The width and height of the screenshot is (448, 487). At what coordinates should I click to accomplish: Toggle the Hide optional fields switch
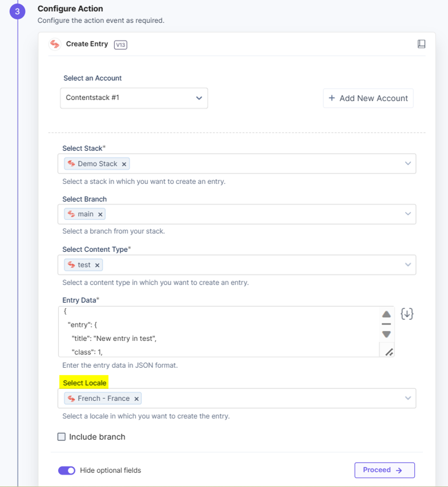67,471
